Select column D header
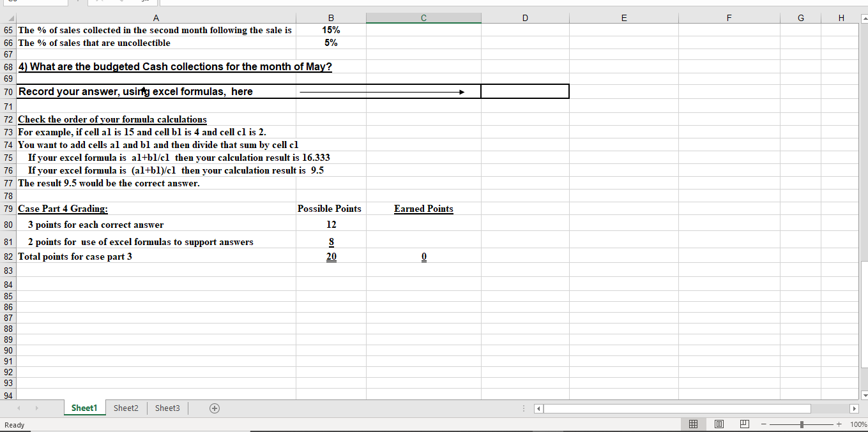Image resolution: width=868 pixels, height=432 pixels. pyautogui.click(x=525, y=18)
